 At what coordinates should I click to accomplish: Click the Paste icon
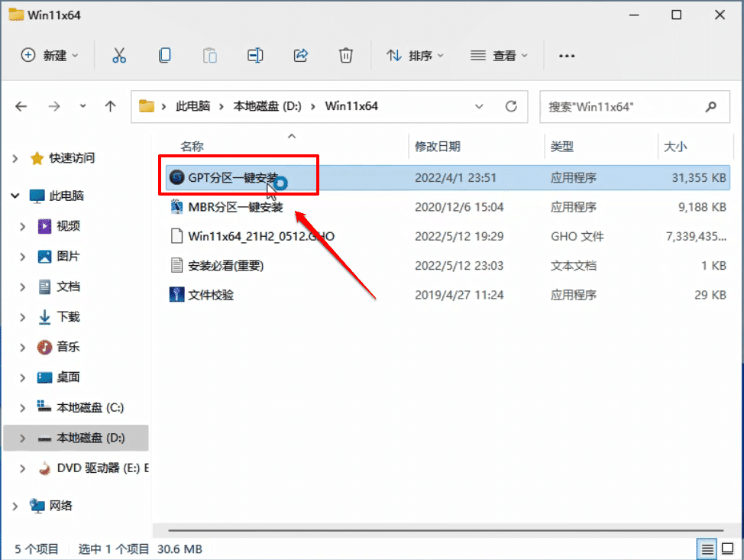click(x=210, y=55)
